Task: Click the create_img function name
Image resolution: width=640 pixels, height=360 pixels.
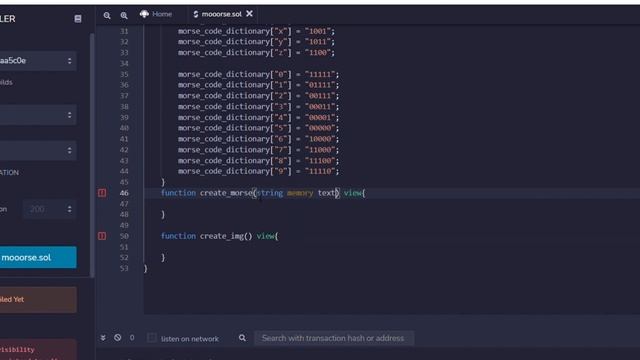Action: tap(222, 236)
